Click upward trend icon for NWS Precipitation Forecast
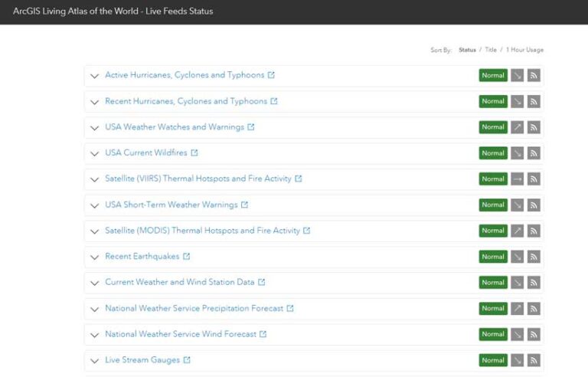Screen dimensions: 588x377 [517, 309]
